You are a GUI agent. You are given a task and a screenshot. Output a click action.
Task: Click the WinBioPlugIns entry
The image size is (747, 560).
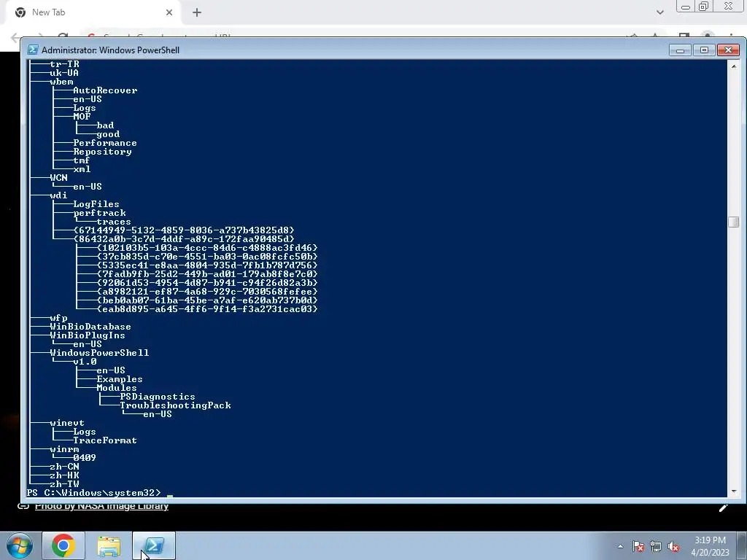coord(88,335)
